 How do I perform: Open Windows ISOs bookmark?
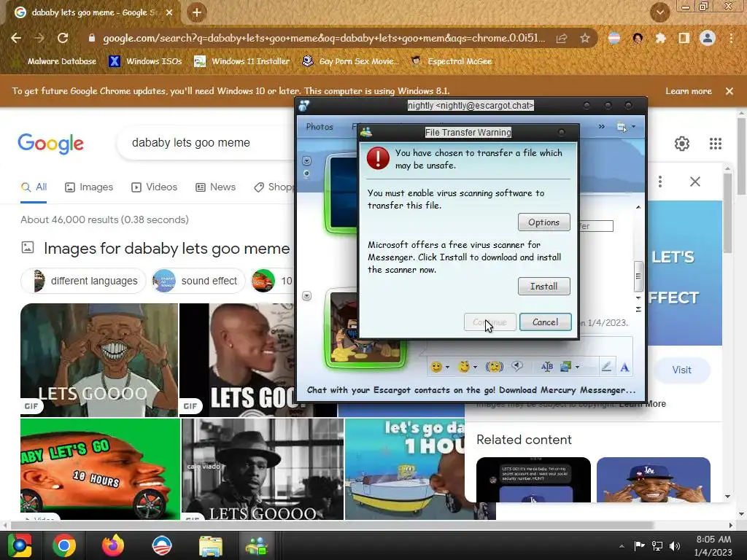(x=145, y=61)
